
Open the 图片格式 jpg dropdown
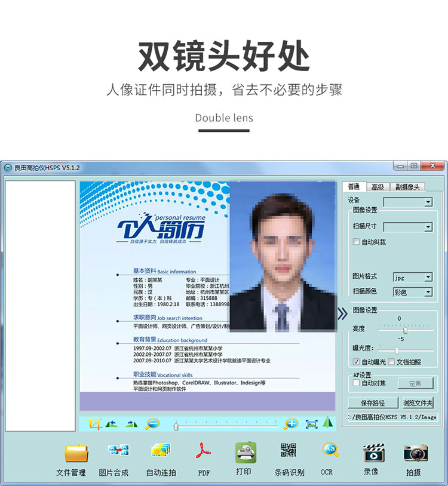click(413, 277)
